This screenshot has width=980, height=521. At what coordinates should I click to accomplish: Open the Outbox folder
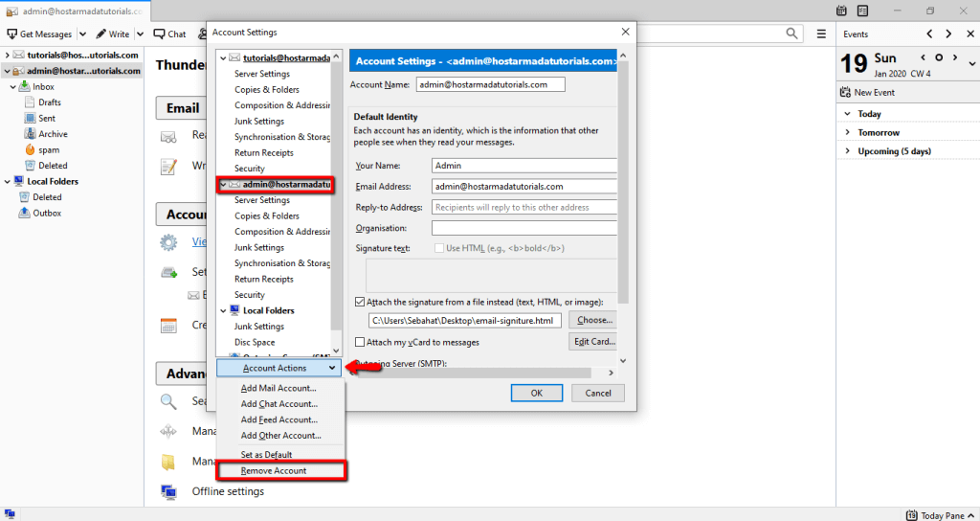click(x=47, y=213)
